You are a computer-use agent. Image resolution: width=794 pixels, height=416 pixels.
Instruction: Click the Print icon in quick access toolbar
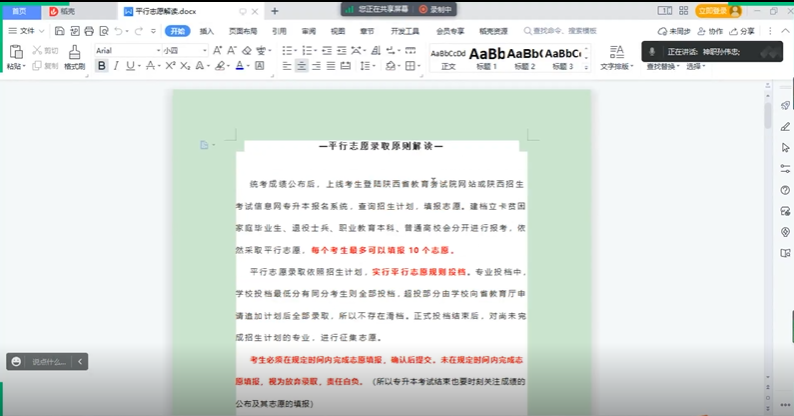pos(89,31)
